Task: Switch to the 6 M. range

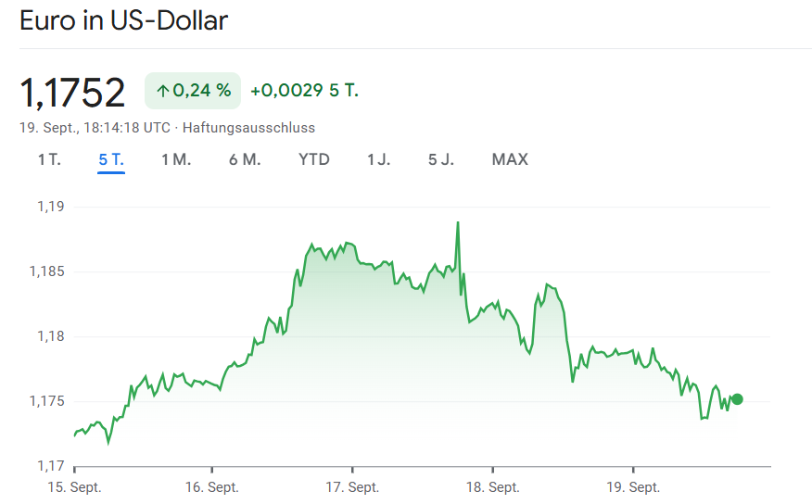Action: click(245, 159)
